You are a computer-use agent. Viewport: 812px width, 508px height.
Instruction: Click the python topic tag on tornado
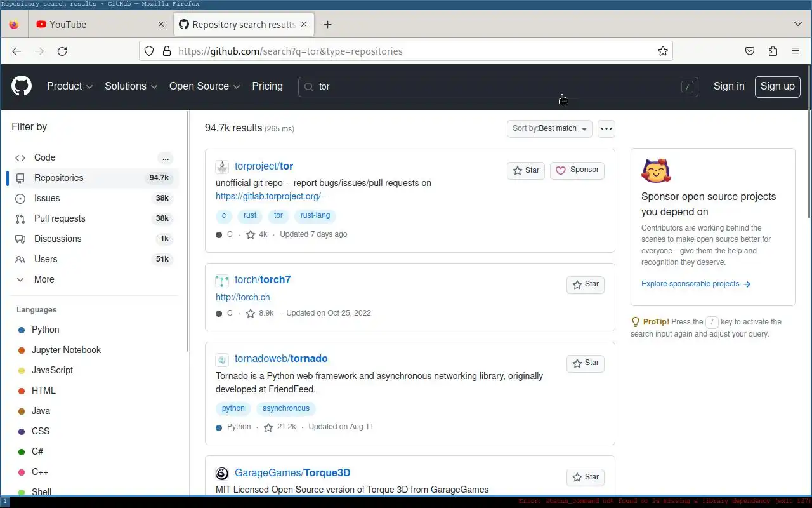(233, 409)
